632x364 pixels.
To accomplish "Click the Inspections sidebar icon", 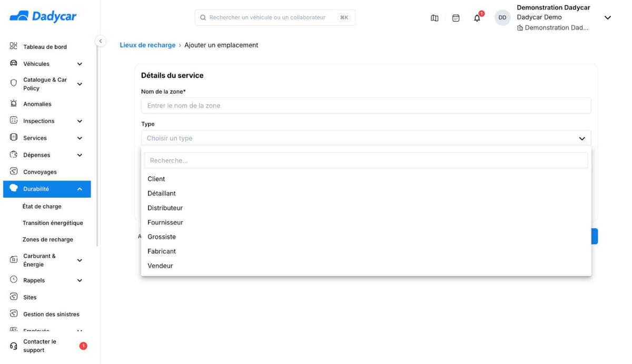I will pos(14,120).
